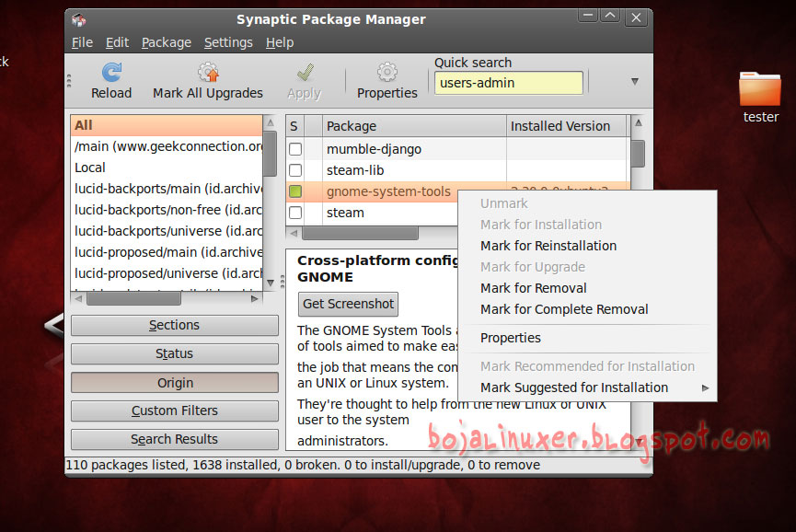Click category list right scroll arrow
796x532 pixels.
[x=255, y=299]
